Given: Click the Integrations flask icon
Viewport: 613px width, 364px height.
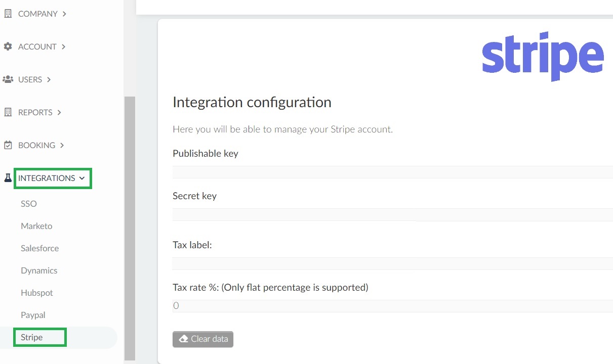Looking at the screenshot, I should pyautogui.click(x=8, y=178).
